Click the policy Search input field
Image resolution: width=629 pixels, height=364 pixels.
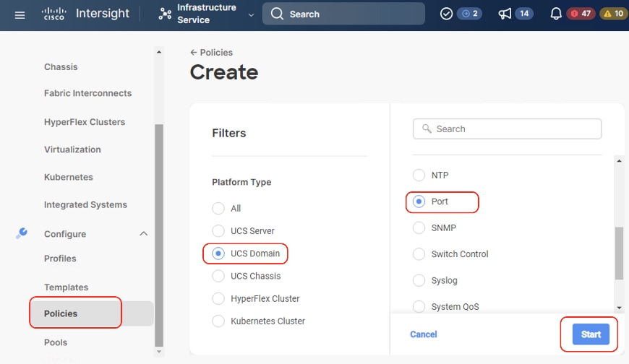pyautogui.click(x=507, y=129)
